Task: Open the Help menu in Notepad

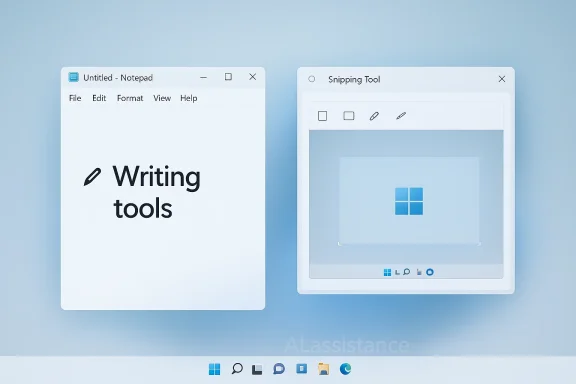Action: coord(189,98)
